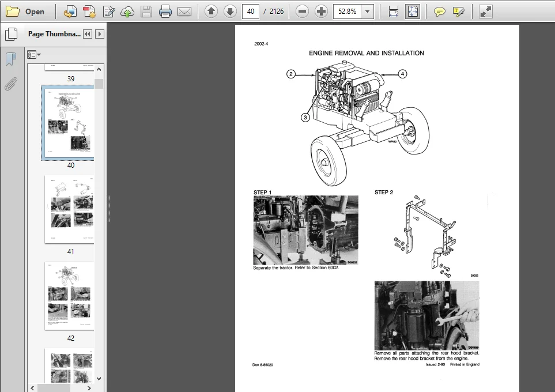The image size is (555, 392).
Task: Click the page number field showing 40
Action: 251,12
